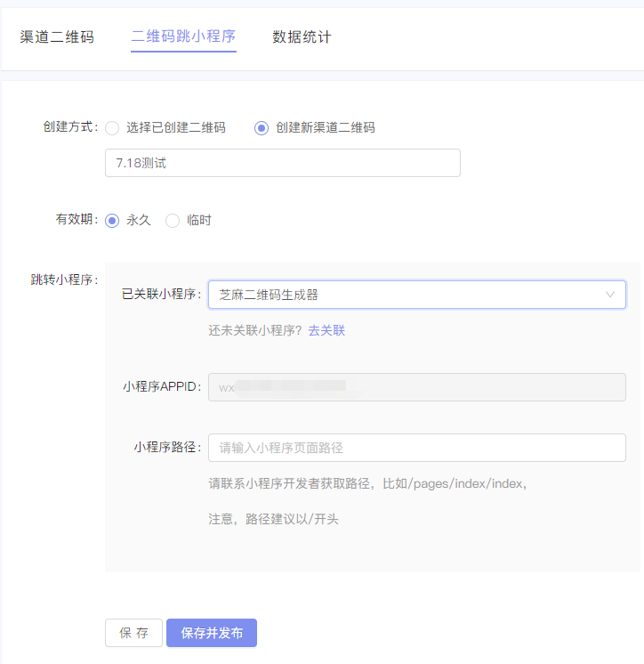This screenshot has height=664, width=644.
Task: Click the 保存 button
Action: (133, 633)
